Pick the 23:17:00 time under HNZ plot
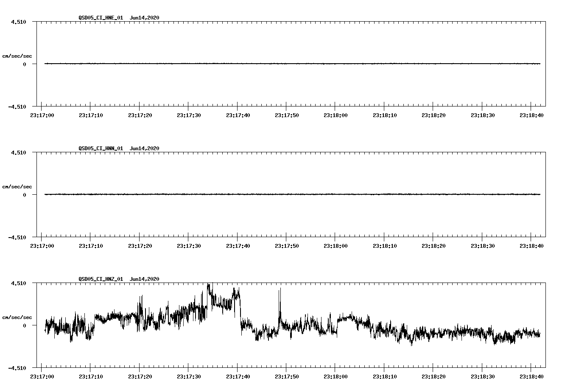Viewport: 576px width, 392px height. coord(42,377)
